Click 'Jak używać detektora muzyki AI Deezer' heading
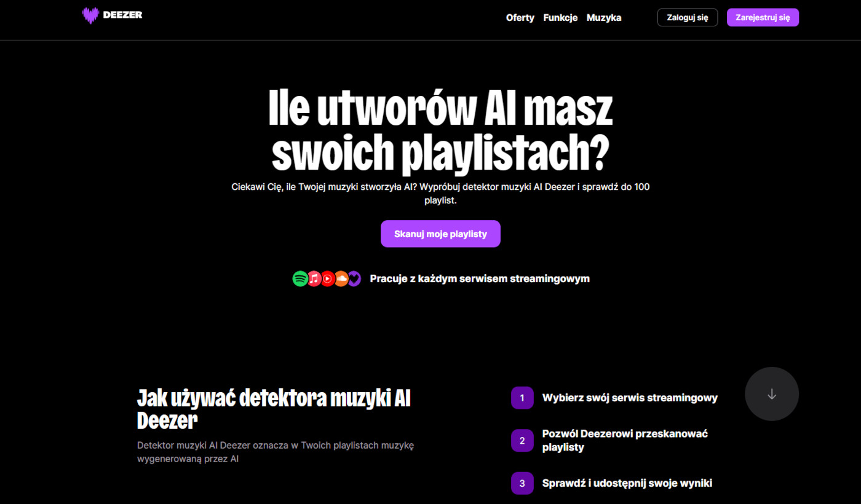 [x=274, y=409]
